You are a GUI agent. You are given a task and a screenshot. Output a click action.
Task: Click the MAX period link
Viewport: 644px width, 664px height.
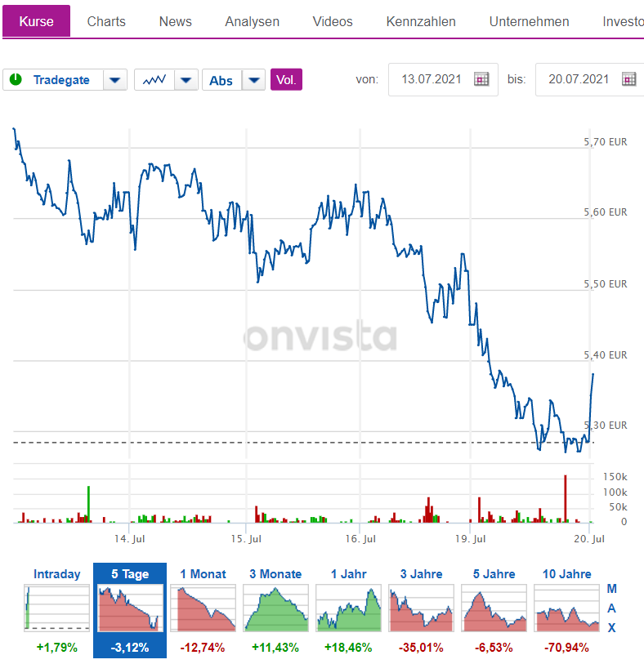click(611, 608)
